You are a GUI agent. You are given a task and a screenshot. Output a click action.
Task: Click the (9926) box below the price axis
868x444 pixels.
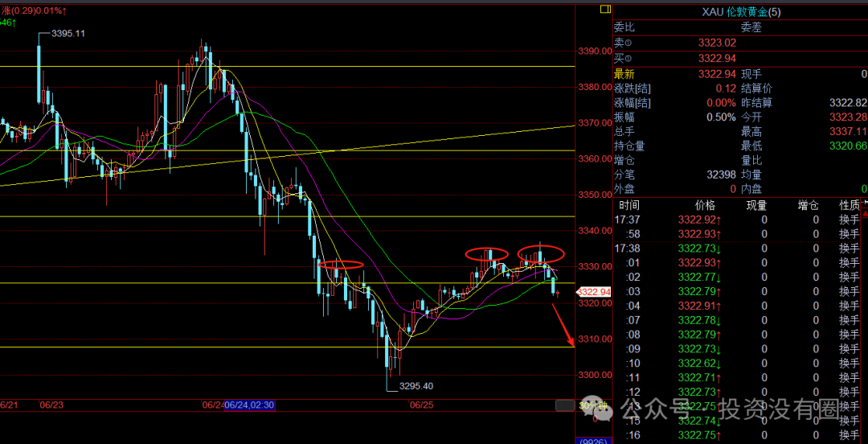[x=593, y=442]
